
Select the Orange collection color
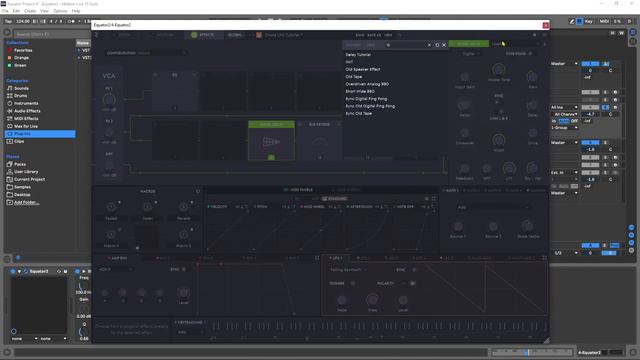tap(21, 58)
